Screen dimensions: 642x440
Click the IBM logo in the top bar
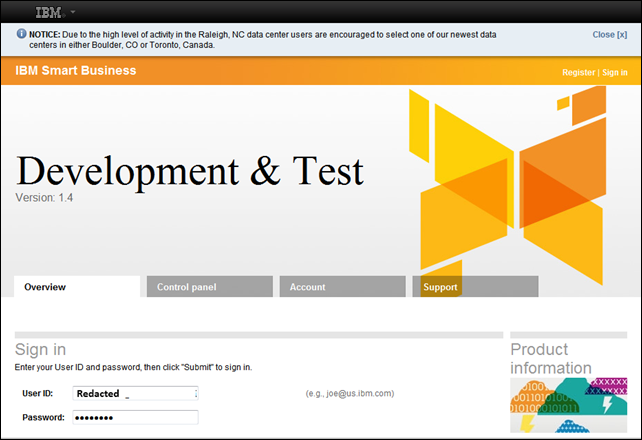point(48,13)
